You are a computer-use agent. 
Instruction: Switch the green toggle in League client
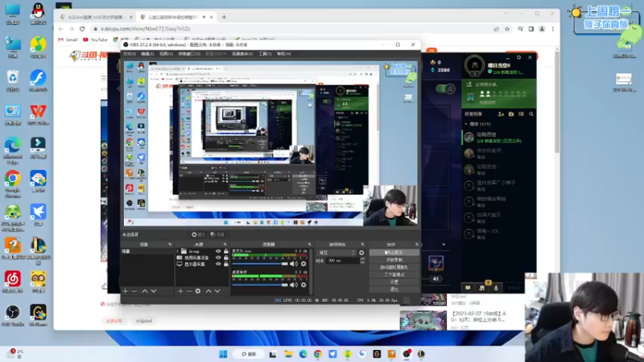(446, 88)
